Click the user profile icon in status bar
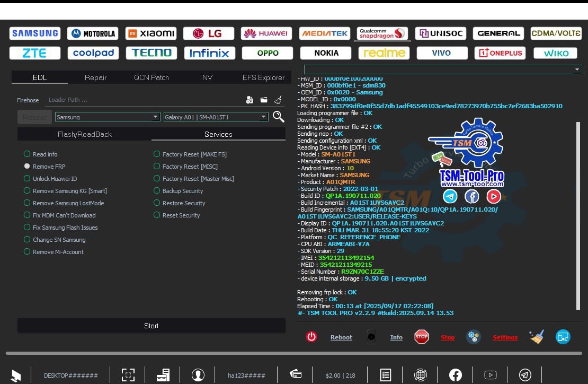588x384 pixels. (198, 374)
